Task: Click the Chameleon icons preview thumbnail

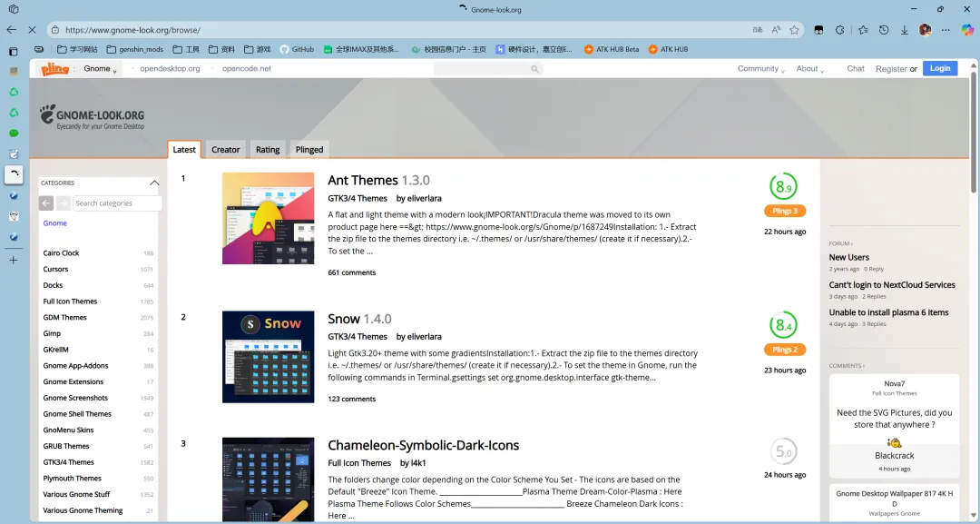Action: pos(268,480)
